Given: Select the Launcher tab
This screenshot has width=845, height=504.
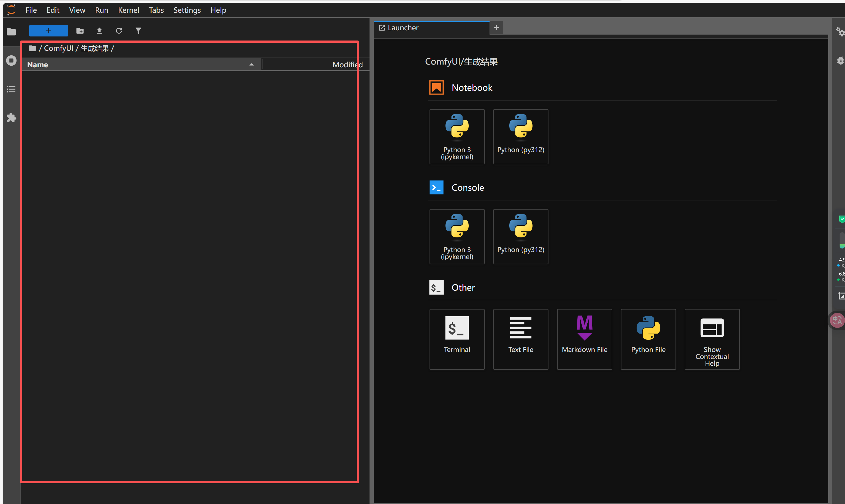Looking at the screenshot, I should coord(403,28).
